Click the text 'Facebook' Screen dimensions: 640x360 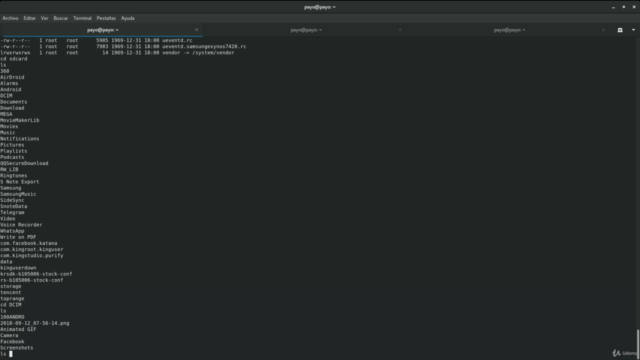12,342
